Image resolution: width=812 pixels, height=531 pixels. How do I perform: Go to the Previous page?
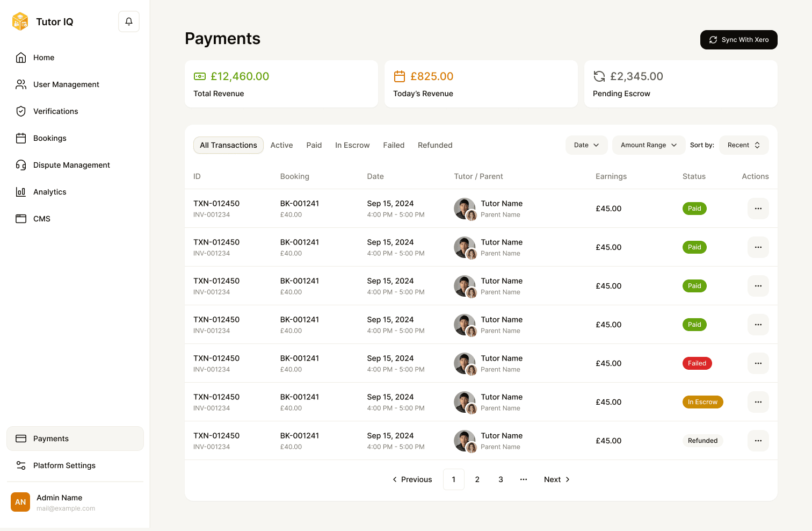tap(412, 479)
